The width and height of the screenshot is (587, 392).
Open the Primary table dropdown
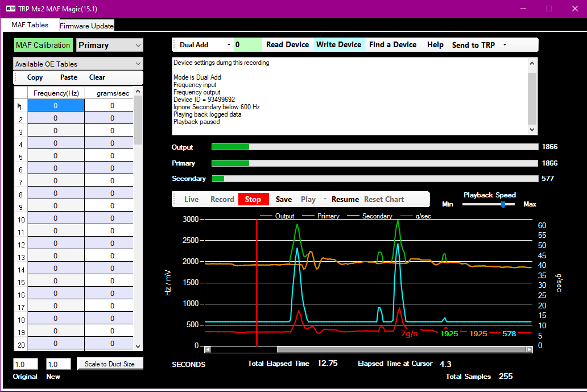click(109, 46)
